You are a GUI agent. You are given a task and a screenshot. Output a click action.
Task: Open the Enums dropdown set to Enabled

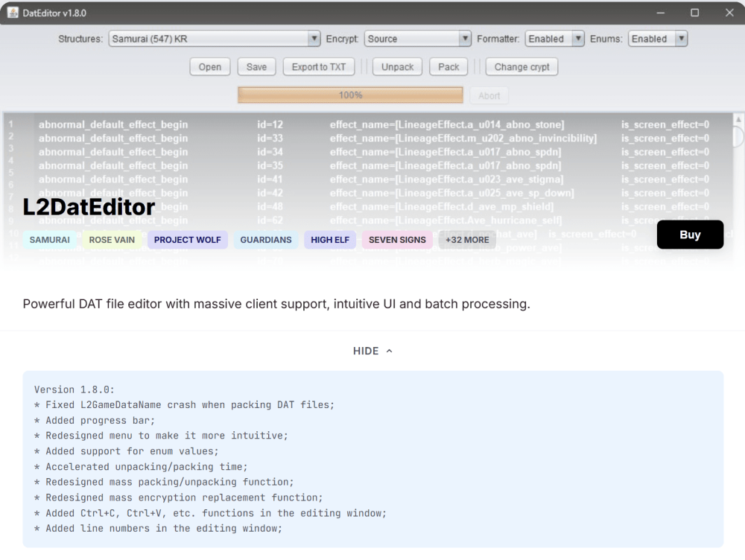point(657,39)
